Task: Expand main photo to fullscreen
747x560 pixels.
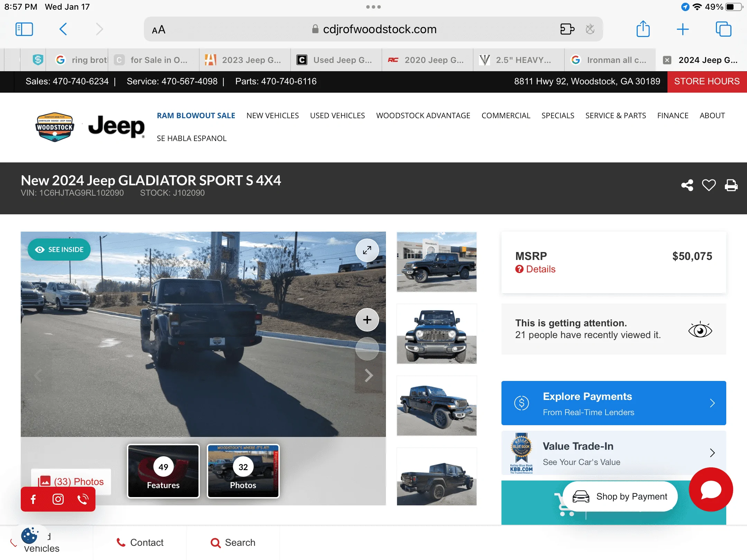Action: click(367, 250)
